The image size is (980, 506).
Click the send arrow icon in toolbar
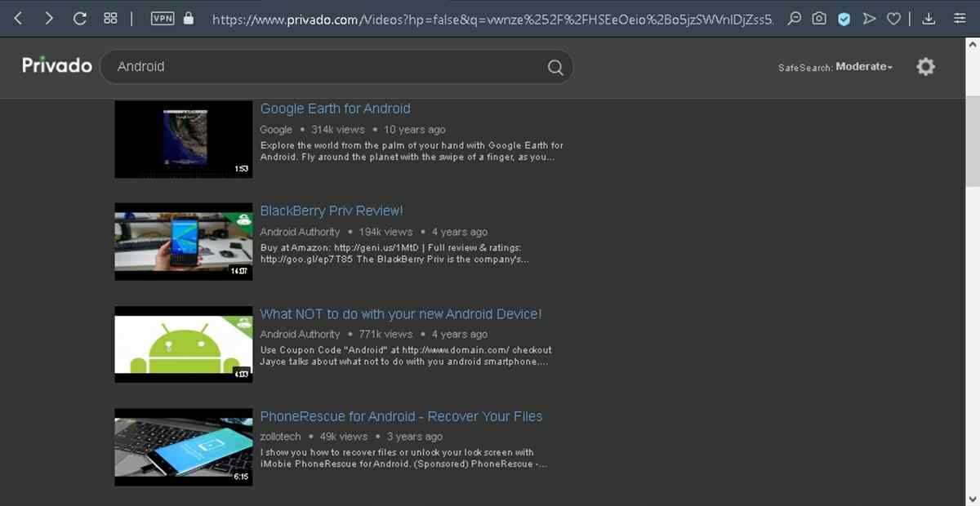[x=870, y=18]
